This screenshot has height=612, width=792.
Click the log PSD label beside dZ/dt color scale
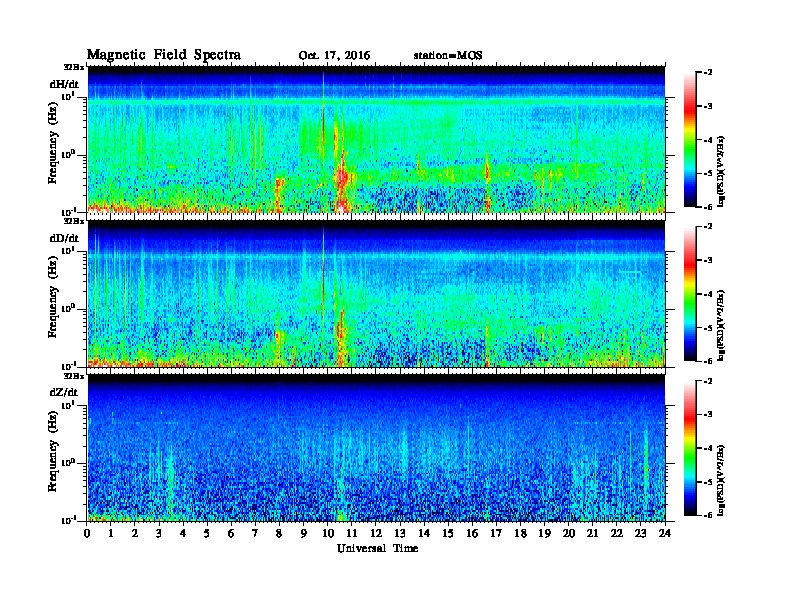tap(722, 480)
